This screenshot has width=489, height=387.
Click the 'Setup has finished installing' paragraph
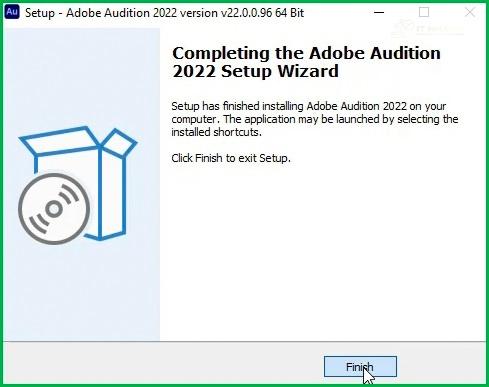315,119
